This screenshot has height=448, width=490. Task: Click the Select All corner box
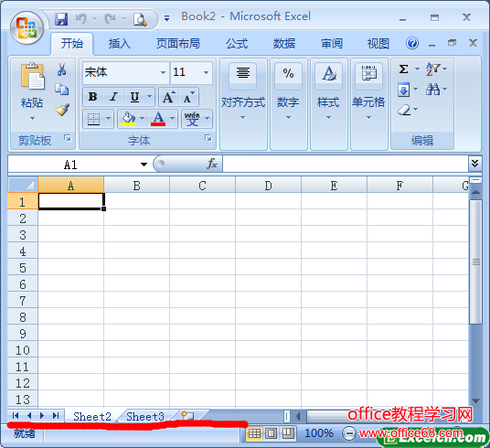[23, 185]
